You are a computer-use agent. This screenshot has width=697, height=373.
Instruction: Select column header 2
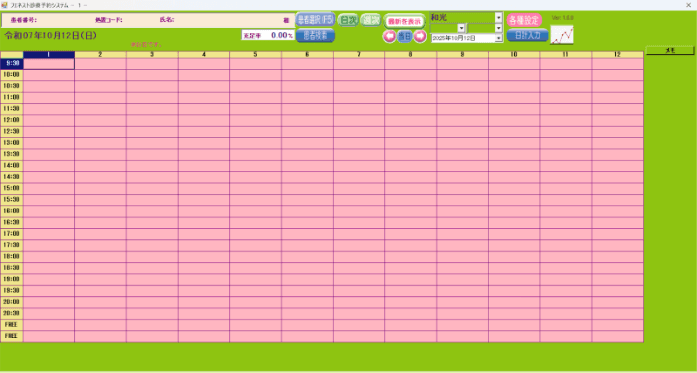point(100,55)
